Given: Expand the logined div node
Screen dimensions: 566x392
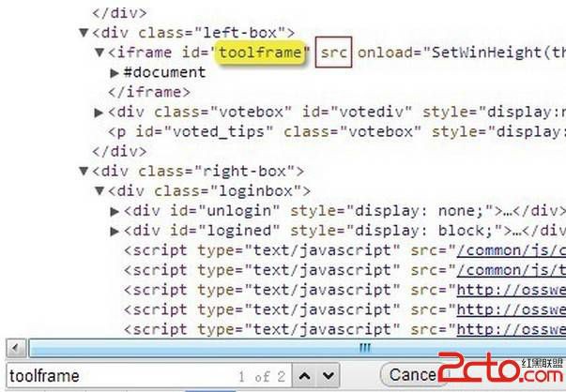Looking at the screenshot, I should 115,231.
